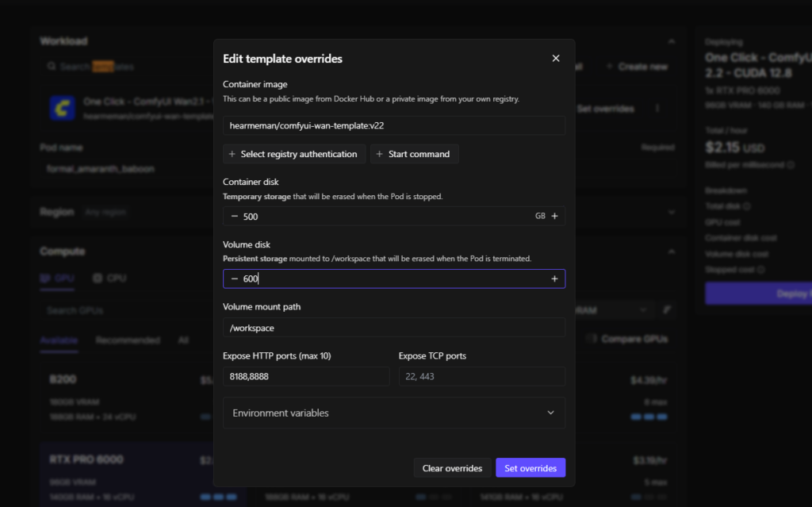
Task: Toggle Compare GPUs checkbox
Action: click(x=591, y=339)
